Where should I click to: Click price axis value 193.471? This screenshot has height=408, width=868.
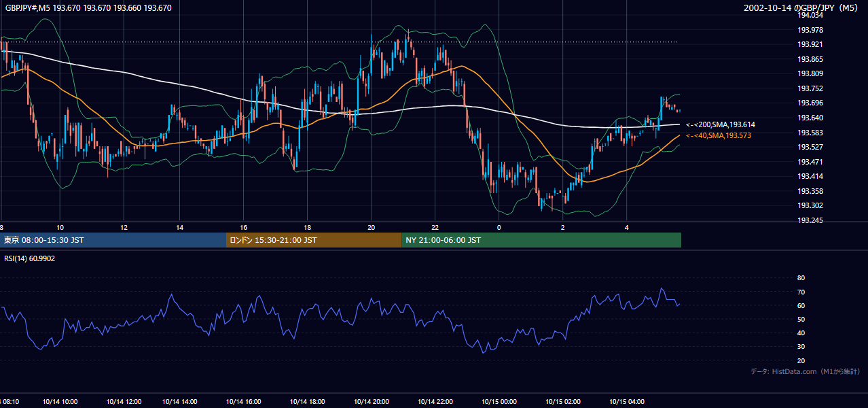pyautogui.click(x=810, y=162)
